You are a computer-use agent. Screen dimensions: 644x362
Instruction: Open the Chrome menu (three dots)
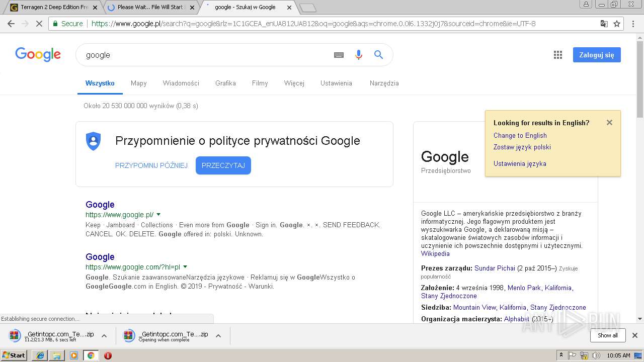[x=633, y=24]
